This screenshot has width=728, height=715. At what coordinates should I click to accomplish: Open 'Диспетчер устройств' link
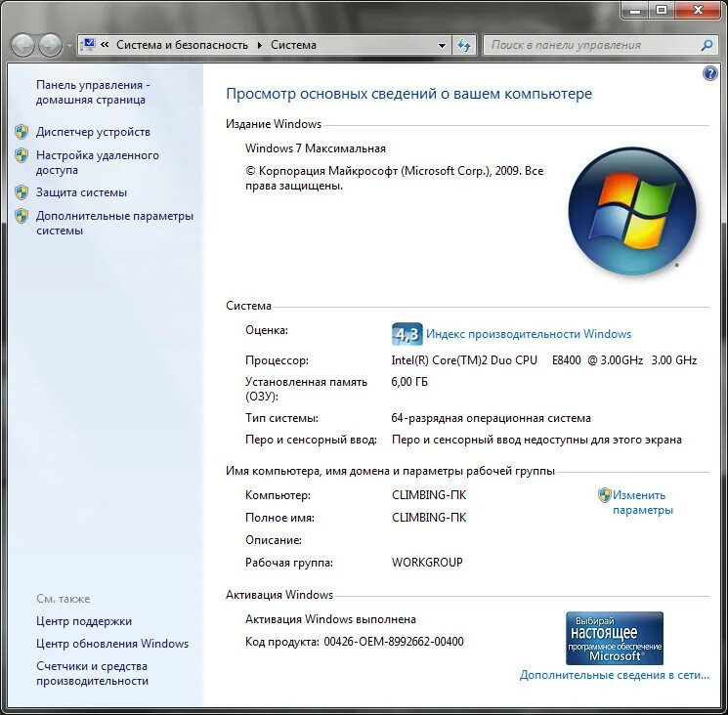pyautogui.click(x=94, y=132)
